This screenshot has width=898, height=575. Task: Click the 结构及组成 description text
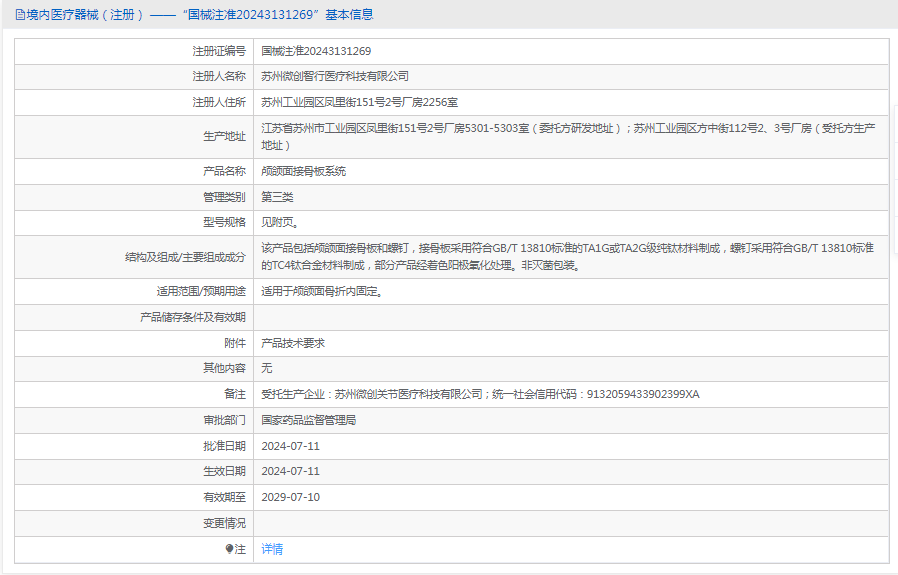click(x=568, y=257)
